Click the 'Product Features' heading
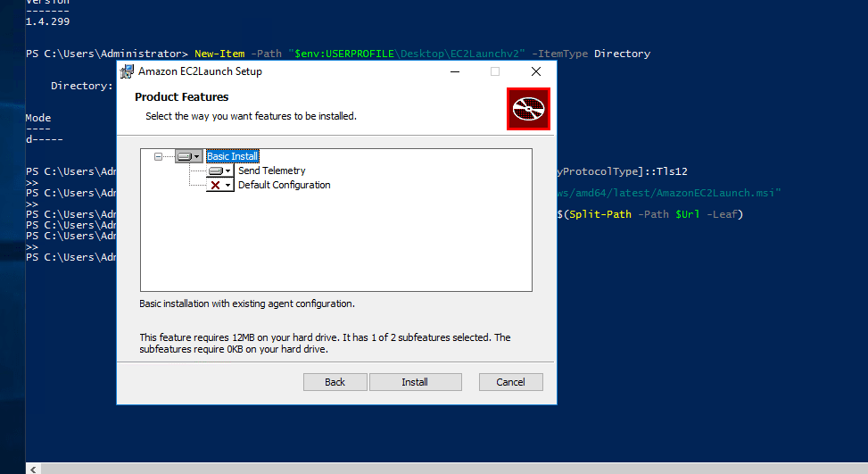The image size is (868, 474). 182,97
